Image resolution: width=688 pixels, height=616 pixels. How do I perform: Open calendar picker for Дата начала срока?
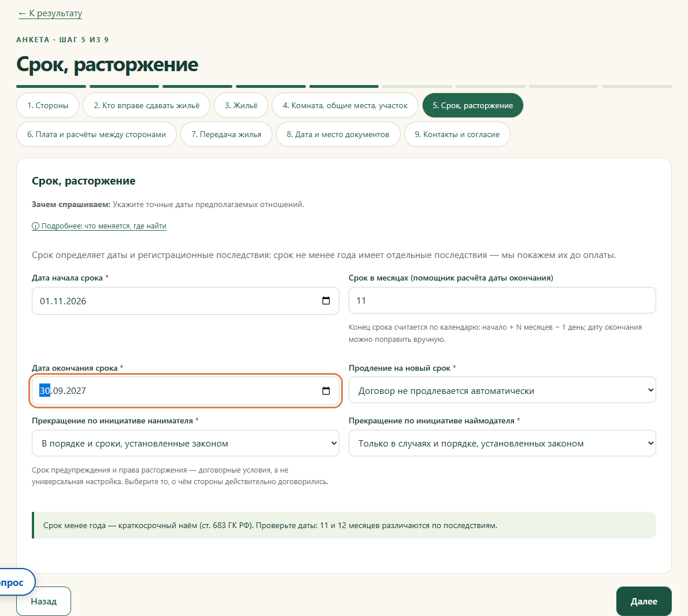pos(326,301)
